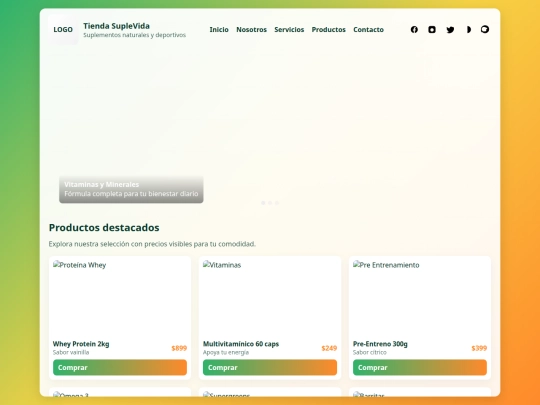Viewport: 540px width, 405px height.
Task: Click the Productos destacados heading
Action: click(x=104, y=228)
